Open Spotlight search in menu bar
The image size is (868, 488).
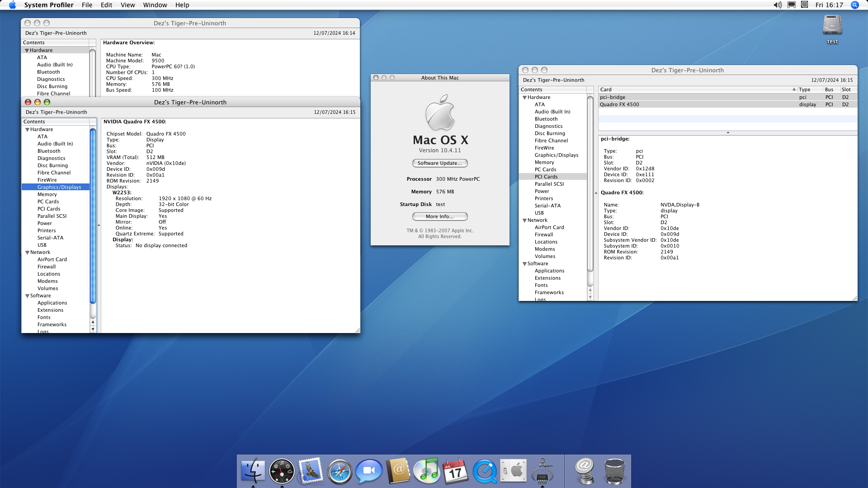[854, 5]
